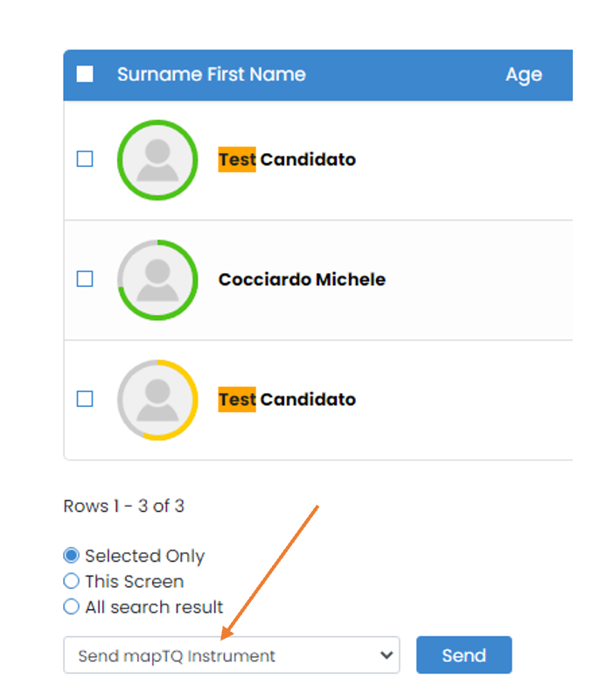
Task: Click the dropdown chevron beside Send mapTQ Instrument
Action: 387,655
